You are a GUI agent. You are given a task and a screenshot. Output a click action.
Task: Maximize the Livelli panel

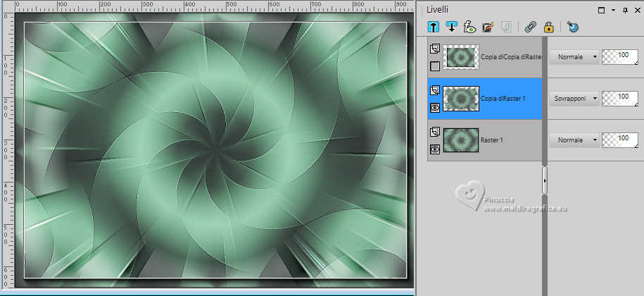(x=601, y=11)
